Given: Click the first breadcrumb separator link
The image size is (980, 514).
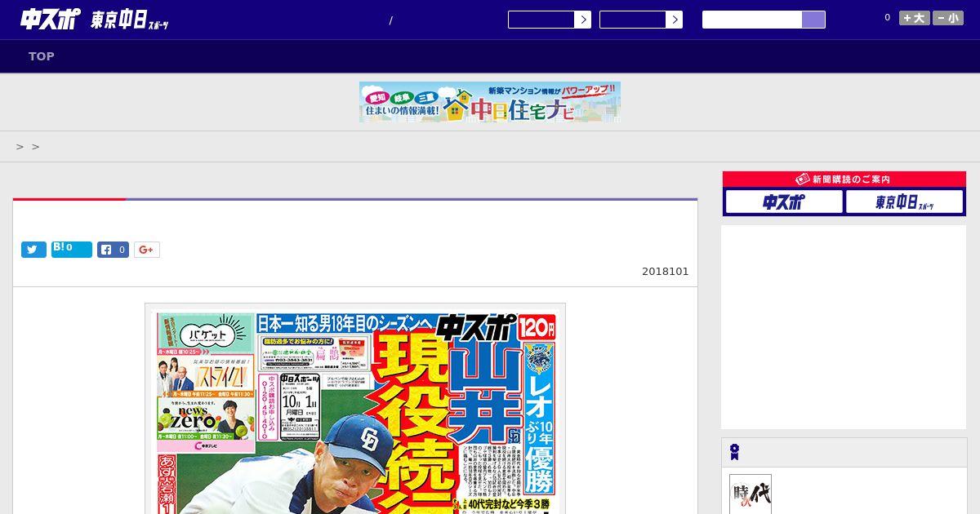Looking at the screenshot, I should 20,147.
